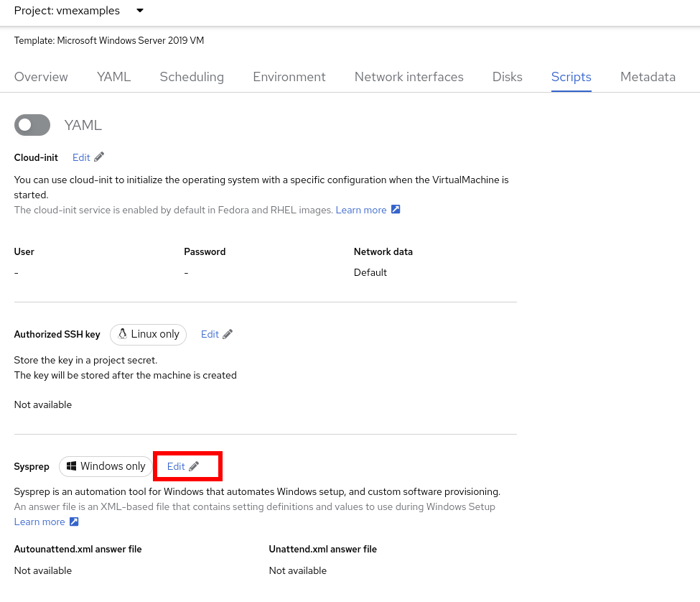Viewport: 700px width, 602px height.
Task: Click Edit link for Authorized SSH key
Action: [210, 334]
